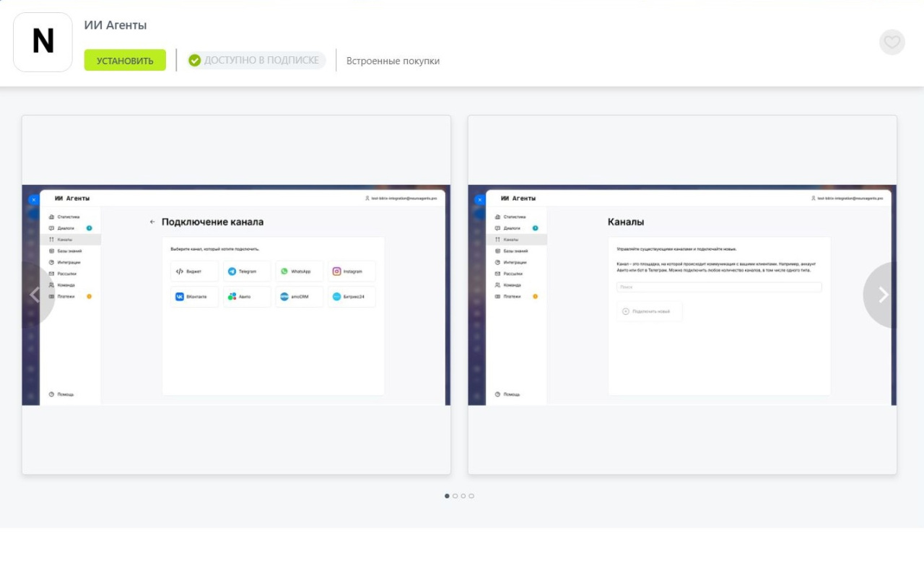
Task: Click the ДОСТУПНО В ПОДПИСКЕ badge
Action: [256, 61]
